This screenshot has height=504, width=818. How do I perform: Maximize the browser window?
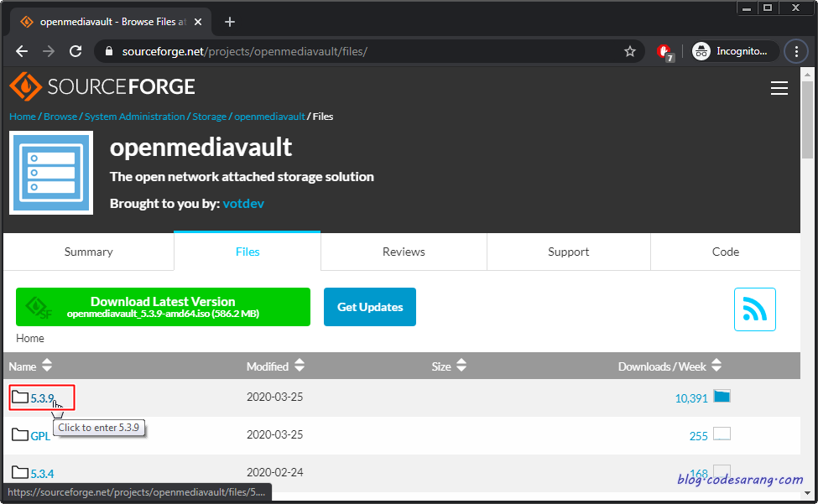click(x=768, y=8)
